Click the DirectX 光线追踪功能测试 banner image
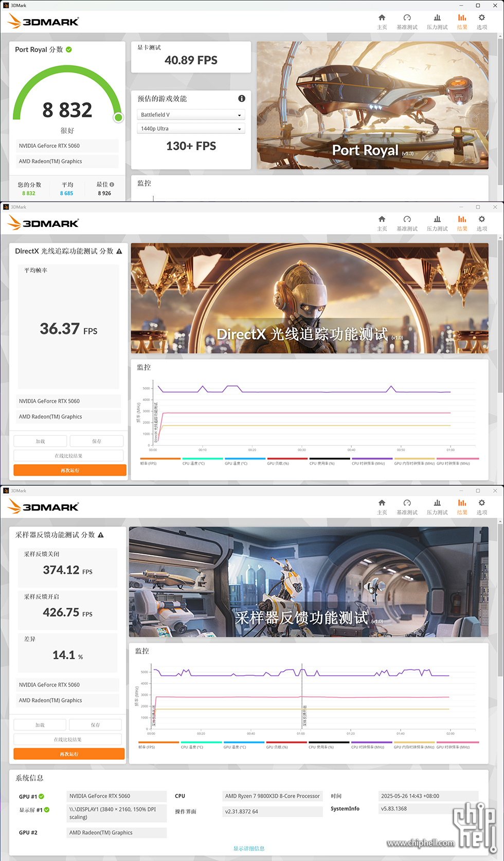The width and height of the screenshot is (504, 861). click(x=310, y=298)
